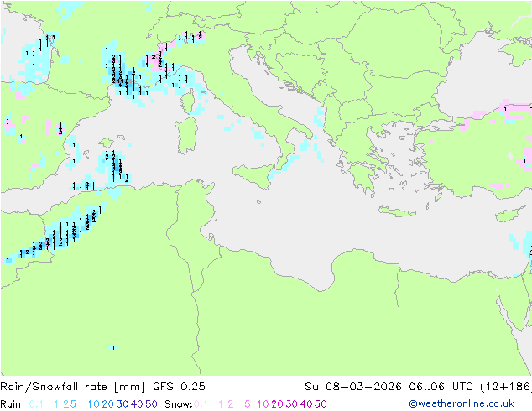Click the rain legend value 30
The image size is (532, 411).
tap(123, 404)
